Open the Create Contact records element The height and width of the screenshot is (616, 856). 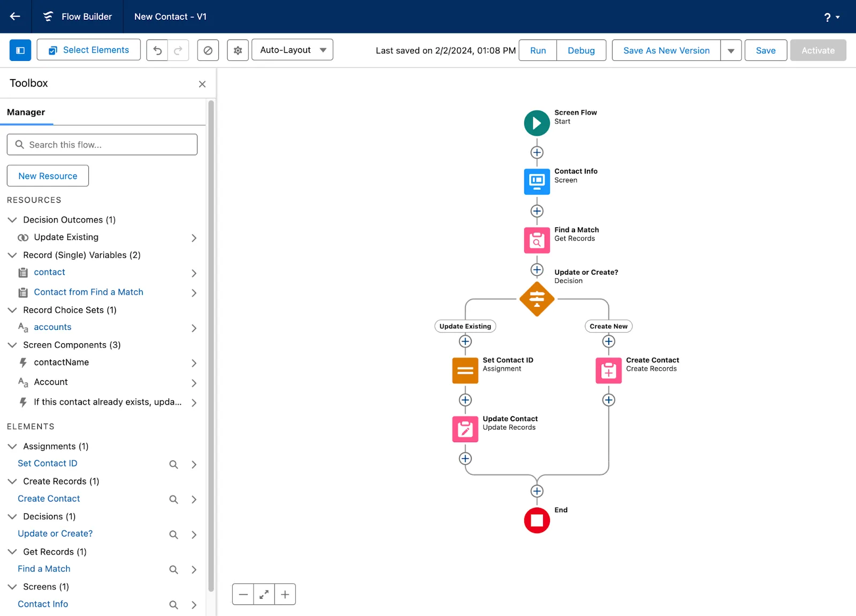(608, 370)
